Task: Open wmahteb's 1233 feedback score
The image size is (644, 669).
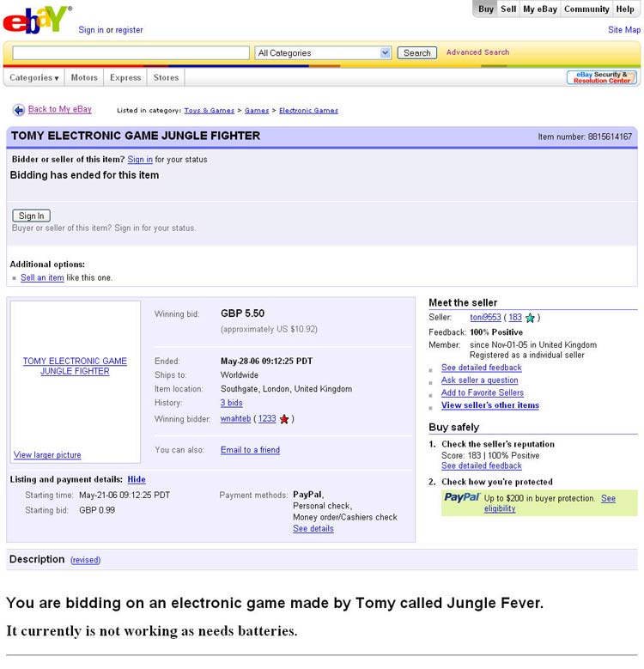Action: [x=267, y=419]
